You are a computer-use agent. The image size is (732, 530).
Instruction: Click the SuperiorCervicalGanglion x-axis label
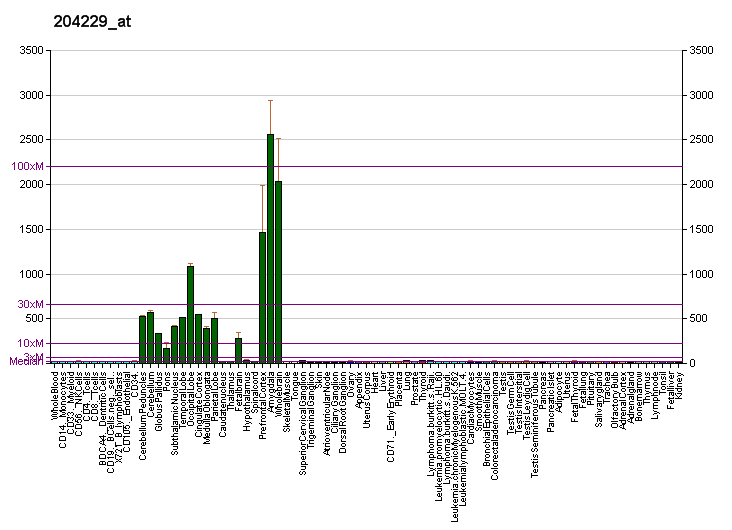coord(303,420)
